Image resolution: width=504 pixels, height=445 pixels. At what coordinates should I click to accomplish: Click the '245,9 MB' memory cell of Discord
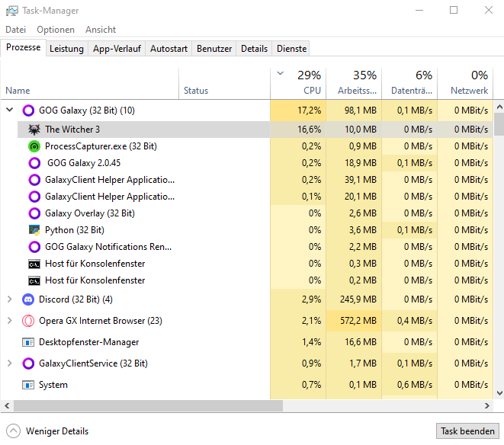354,299
